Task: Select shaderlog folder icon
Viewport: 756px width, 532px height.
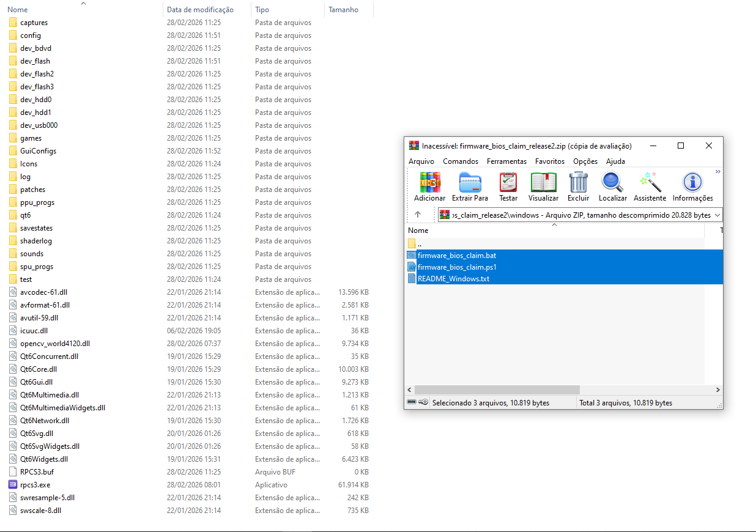Action: click(x=13, y=241)
